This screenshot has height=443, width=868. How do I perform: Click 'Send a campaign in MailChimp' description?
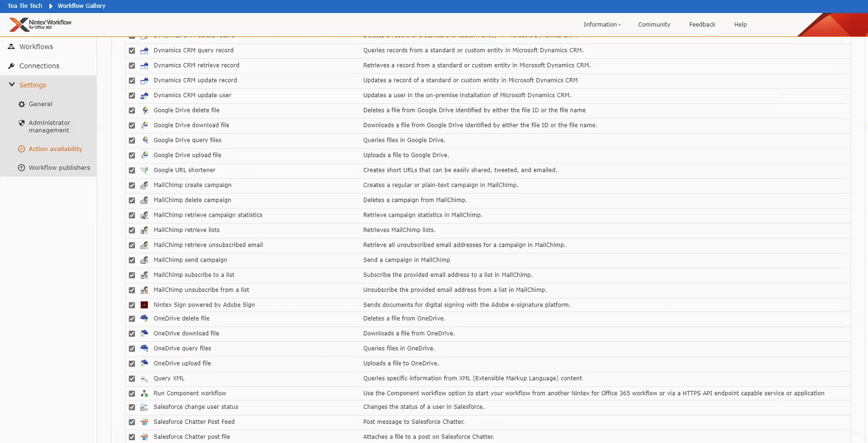[406, 260]
